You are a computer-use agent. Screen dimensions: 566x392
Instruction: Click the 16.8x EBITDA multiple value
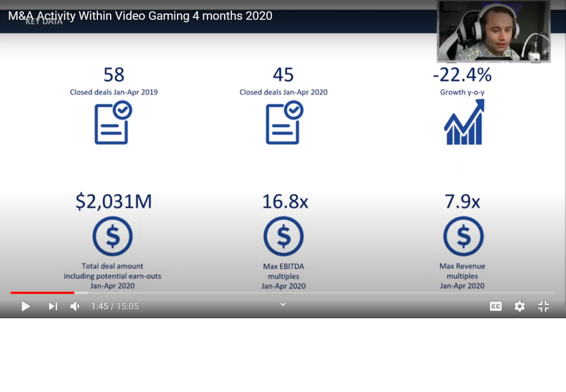coord(285,201)
